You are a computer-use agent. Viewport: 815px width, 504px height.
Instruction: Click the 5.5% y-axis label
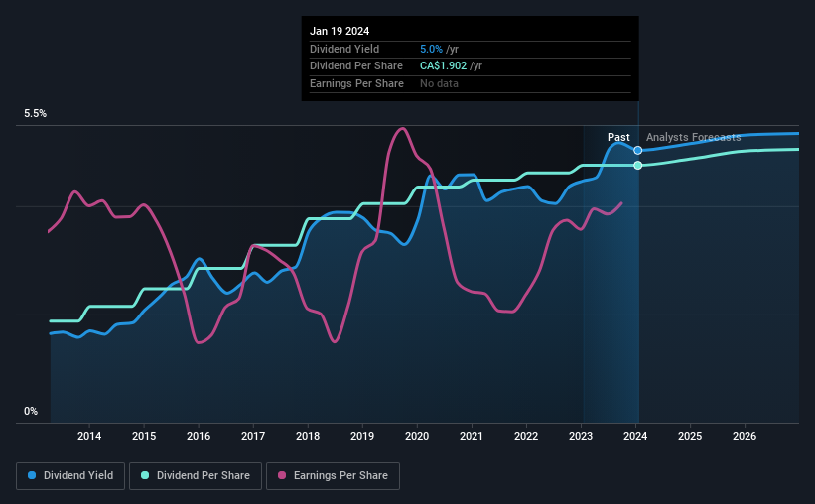36,114
